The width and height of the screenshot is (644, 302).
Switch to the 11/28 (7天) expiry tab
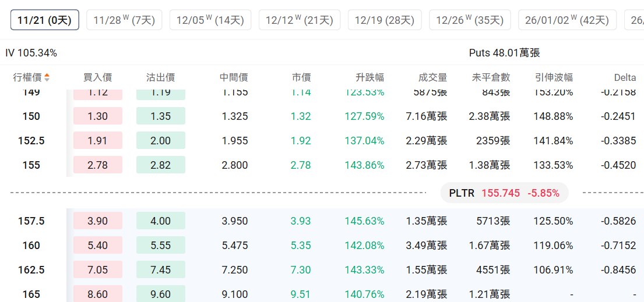[124, 20]
